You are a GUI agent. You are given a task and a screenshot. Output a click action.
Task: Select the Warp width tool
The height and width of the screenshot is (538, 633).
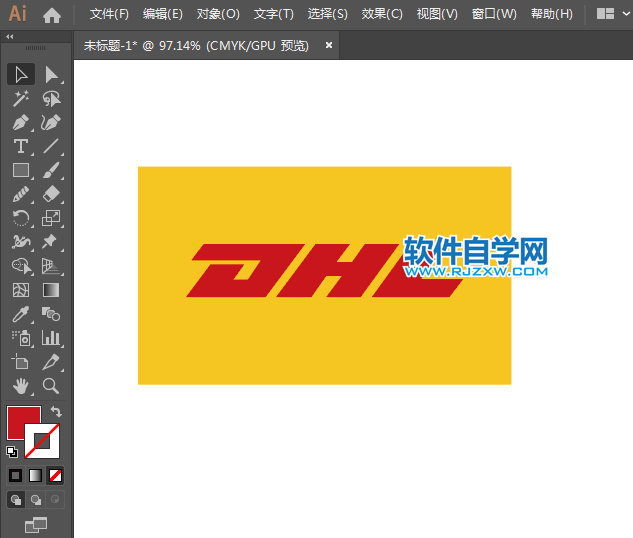pyautogui.click(x=21, y=242)
